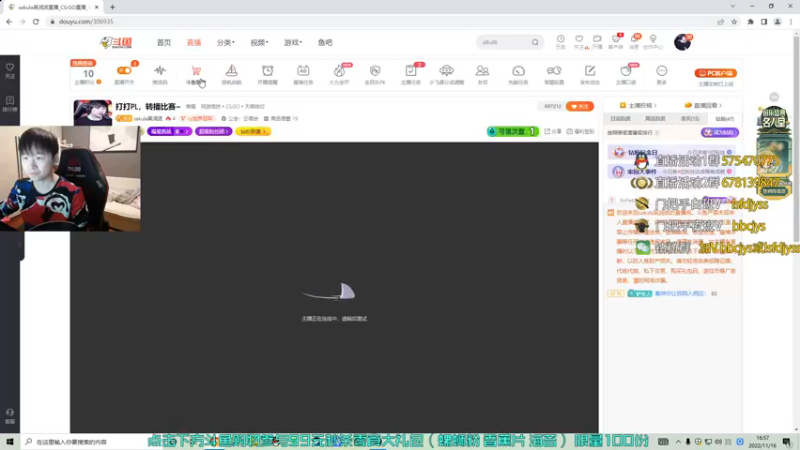Bookmark the page with the star icon
Image resolution: width=800 pixels, height=450 pixels.
click(734, 21)
